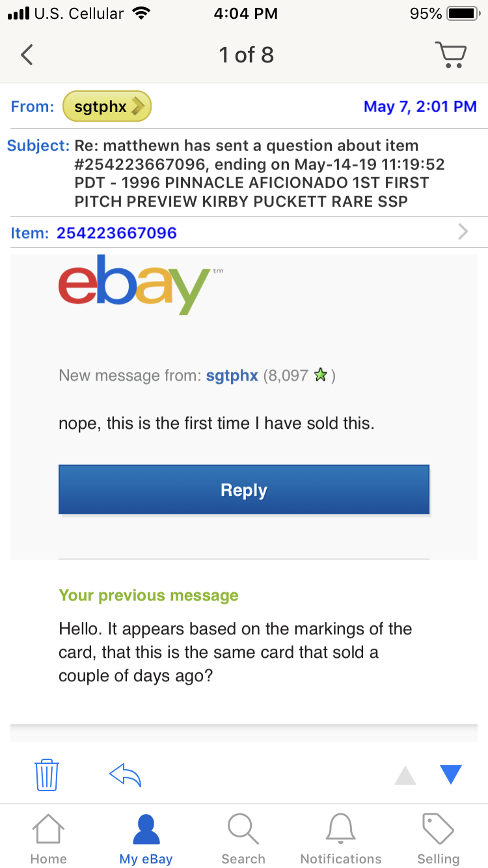The height and width of the screenshot is (868, 488).
Task: Tap the back arrow icon
Action: pyautogui.click(x=27, y=55)
